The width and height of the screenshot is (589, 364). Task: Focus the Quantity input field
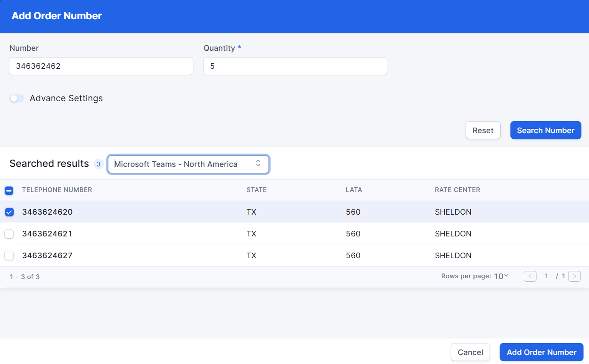pos(295,66)
